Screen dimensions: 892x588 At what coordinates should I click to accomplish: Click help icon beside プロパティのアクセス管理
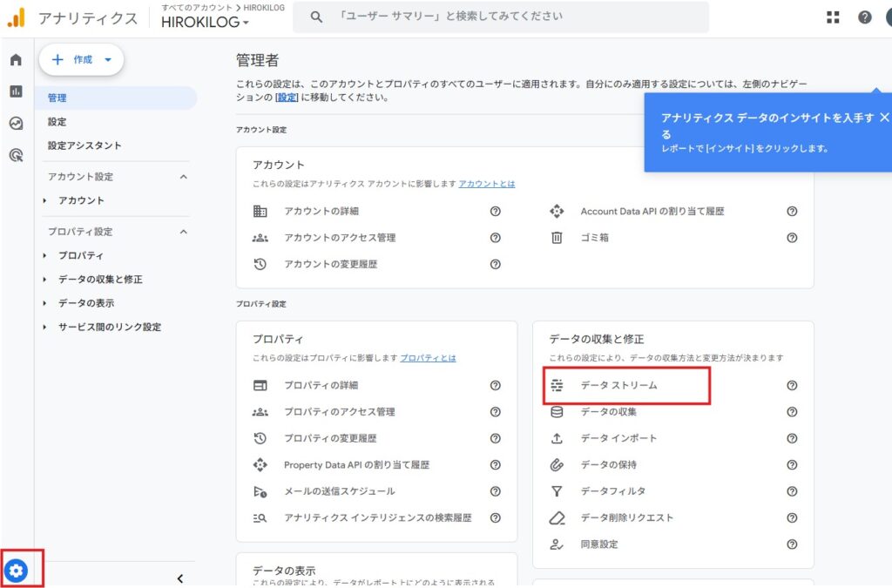pyautogui.click(x=496, y=412)
